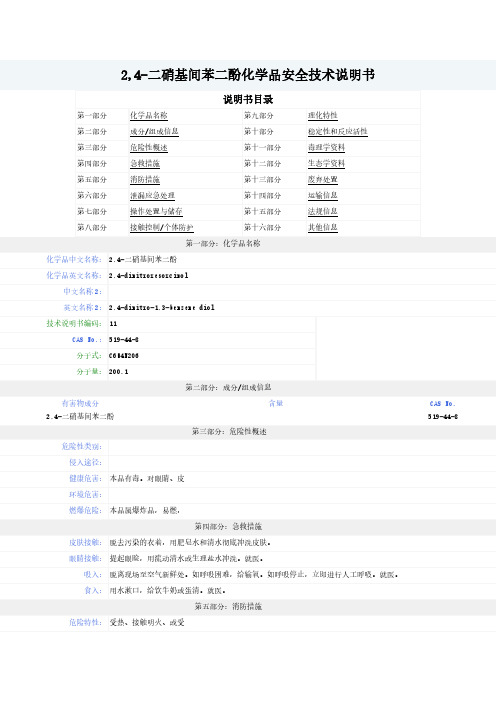Click the section header 第一部分: 化学品名称
Image resolution: width=496 pixels, height=702 pixels.
click(x=223, y=244)
